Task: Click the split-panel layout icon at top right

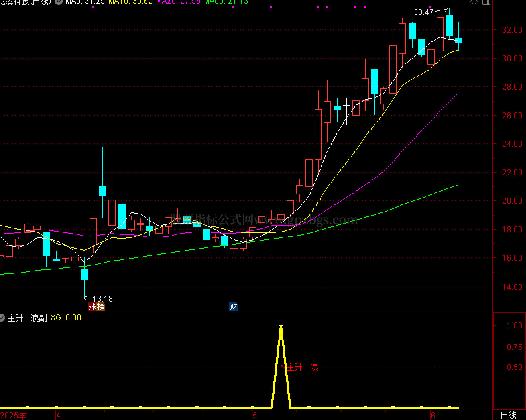Action: [x=486, y=2]
